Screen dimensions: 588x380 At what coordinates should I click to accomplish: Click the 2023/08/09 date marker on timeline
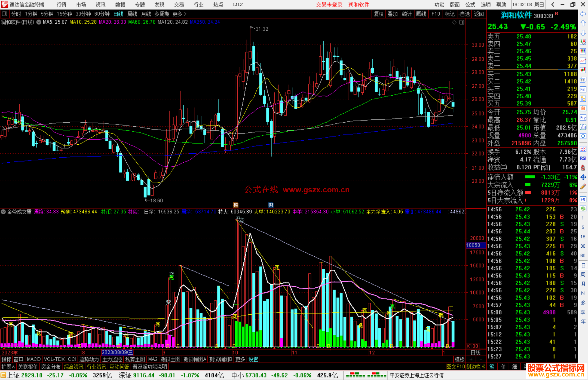point(117,352)
